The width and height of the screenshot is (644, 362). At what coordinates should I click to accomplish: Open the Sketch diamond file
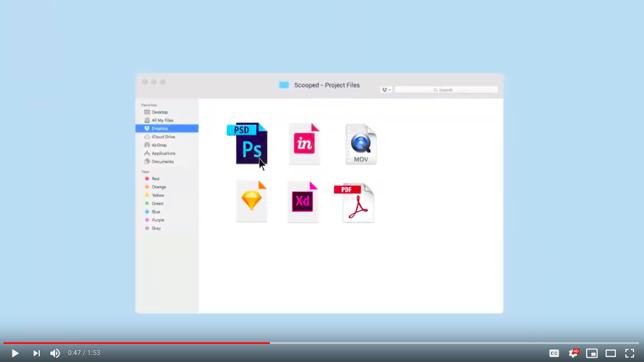pos(251,202)
